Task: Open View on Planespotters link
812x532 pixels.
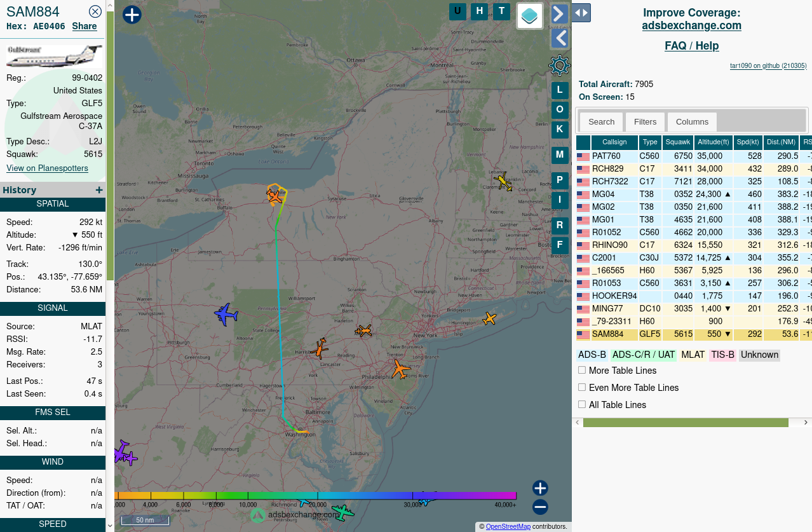Action: (47, 168)
